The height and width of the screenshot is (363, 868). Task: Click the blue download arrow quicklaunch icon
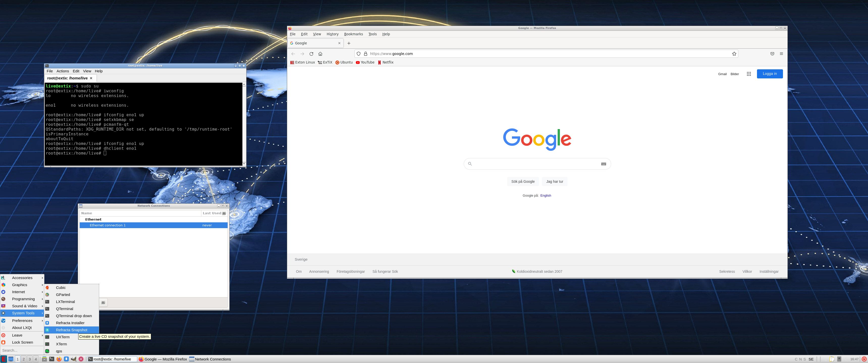click(66, 359)
